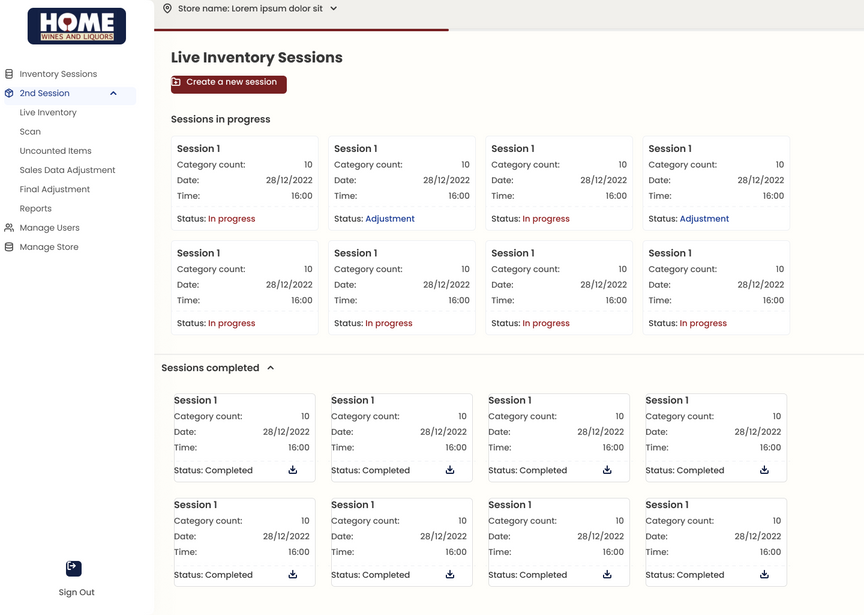The image size is (864, 615).
Task: Go to Sales Data Adjustment page
Action: (67, 170)
